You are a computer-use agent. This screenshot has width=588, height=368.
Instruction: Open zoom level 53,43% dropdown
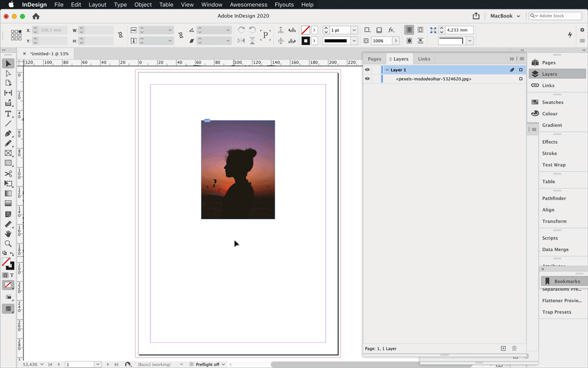41,364
